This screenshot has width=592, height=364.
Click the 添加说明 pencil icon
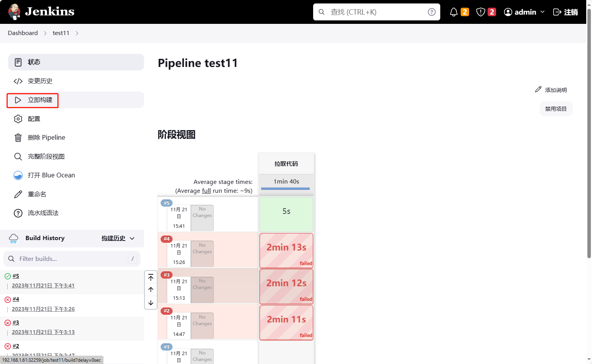[x=538, y=89]
